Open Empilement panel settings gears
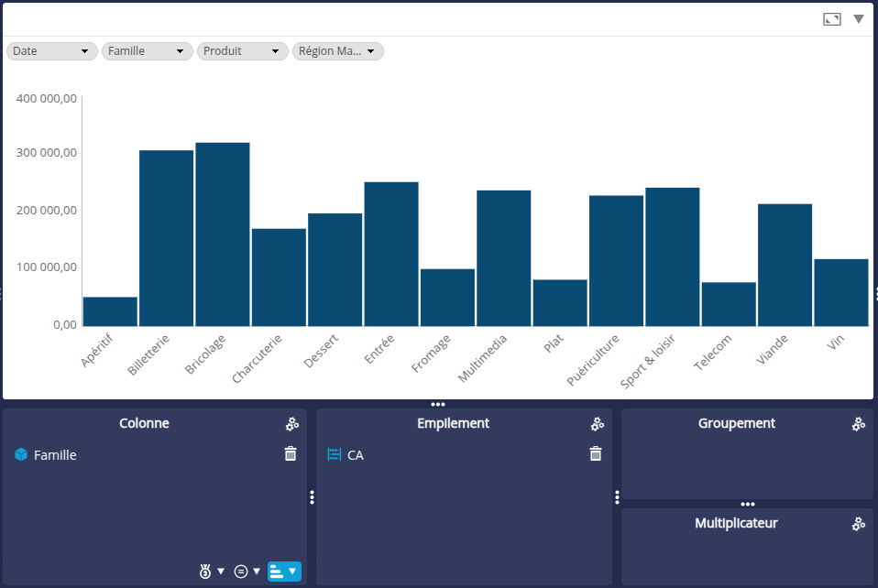This screenshot has height=588, width=878. click(598, 424)
